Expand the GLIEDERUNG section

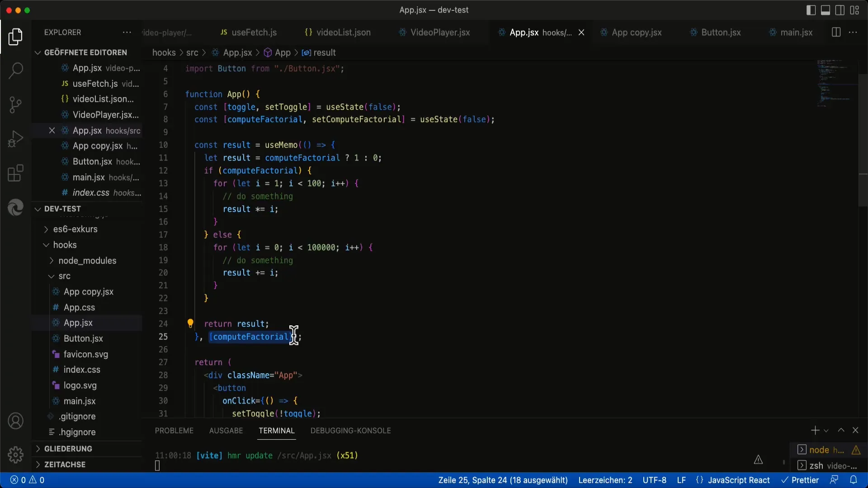click(x=86, y=449)
